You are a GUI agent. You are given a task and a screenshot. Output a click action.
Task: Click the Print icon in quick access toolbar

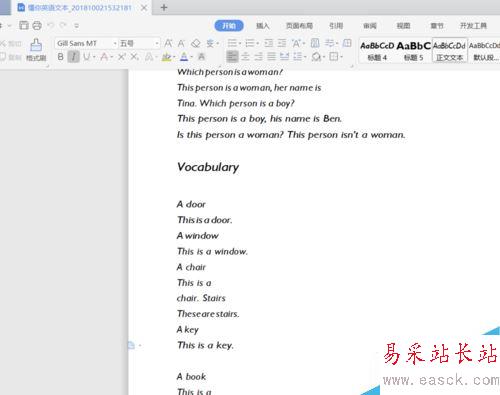[37, 25]
